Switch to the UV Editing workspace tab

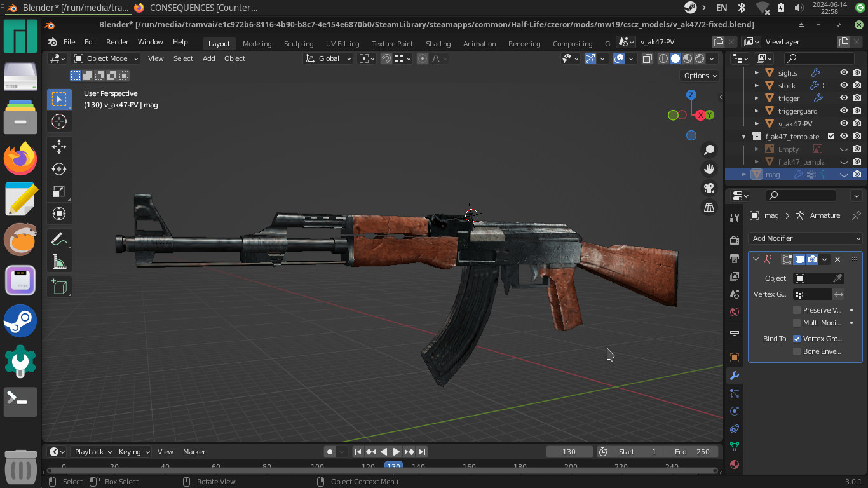coord(342,44)
